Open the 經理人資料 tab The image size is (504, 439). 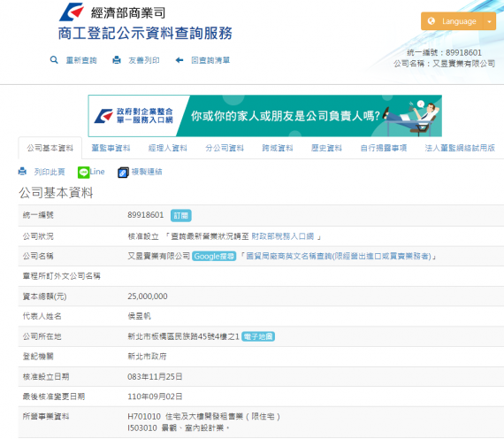click(x=167, y=148)
